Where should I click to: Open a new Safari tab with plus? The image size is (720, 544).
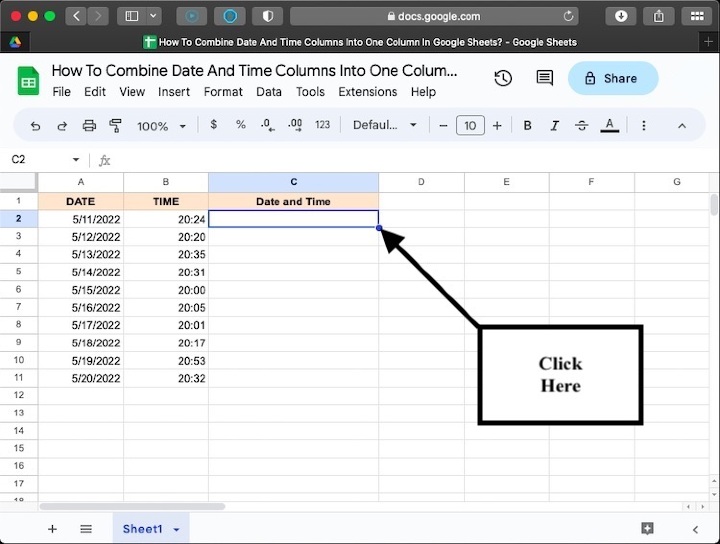[708, 42]
